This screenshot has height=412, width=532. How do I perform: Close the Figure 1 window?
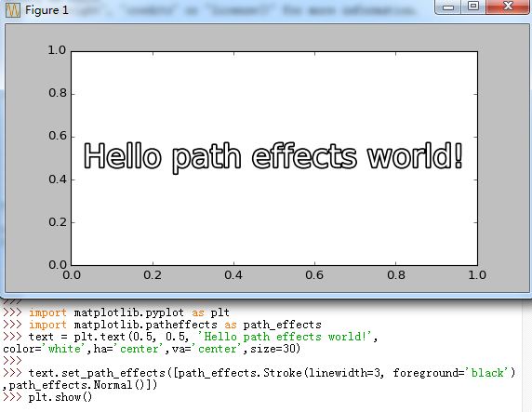pyautogui.click(x=508, y=7)
